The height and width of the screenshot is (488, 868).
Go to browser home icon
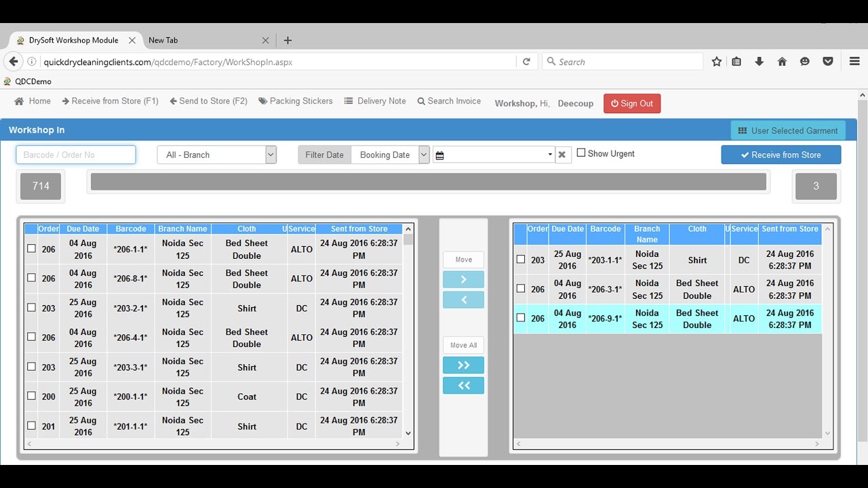(x=782, y=62)
